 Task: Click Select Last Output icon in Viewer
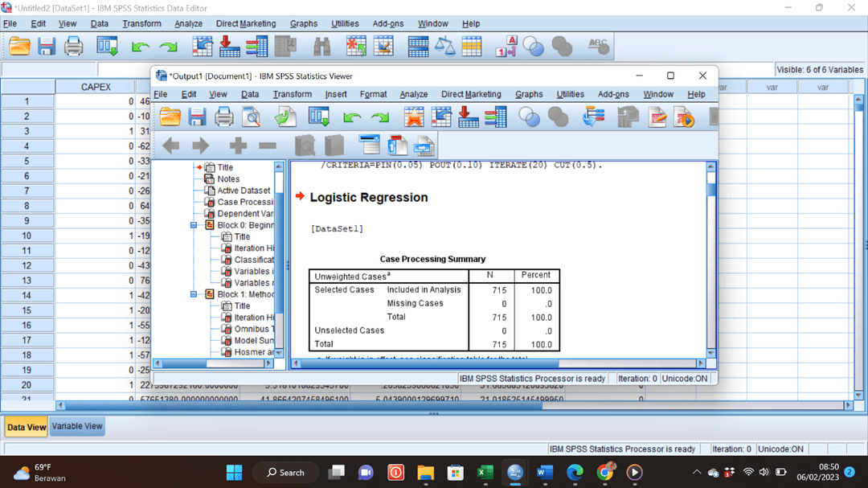tap(593, 117)
